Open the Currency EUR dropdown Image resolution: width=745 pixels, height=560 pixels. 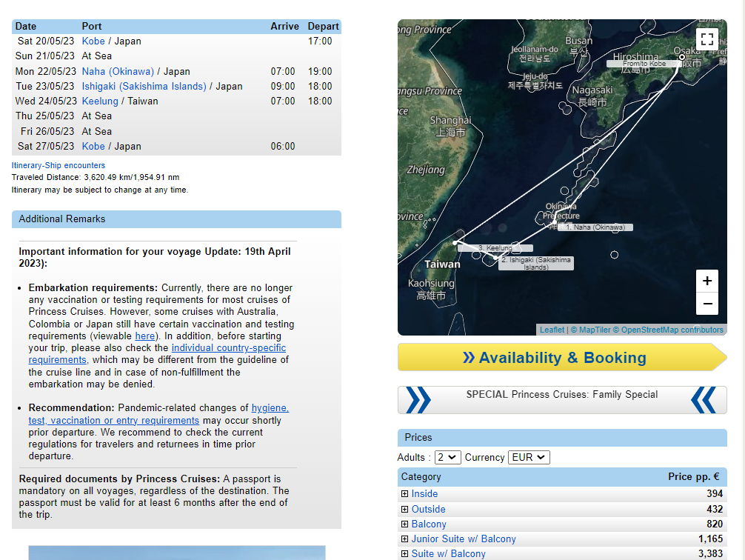coord(529,458)
